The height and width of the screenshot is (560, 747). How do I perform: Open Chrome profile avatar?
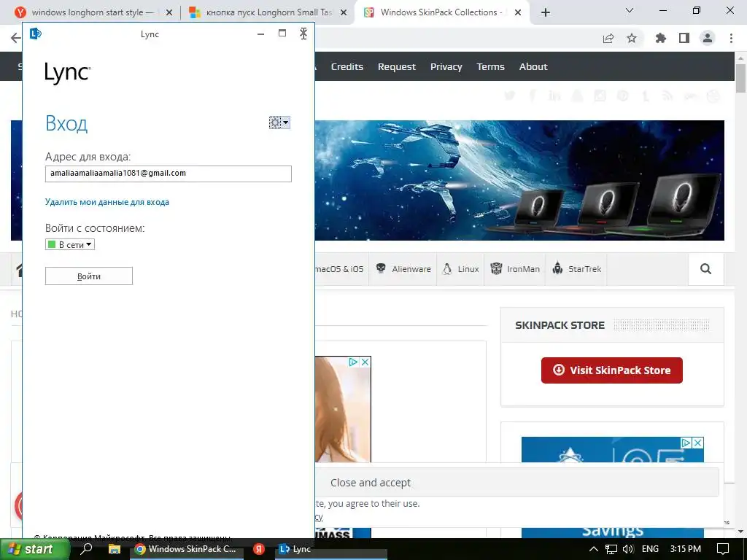click(x=708, y=38)
